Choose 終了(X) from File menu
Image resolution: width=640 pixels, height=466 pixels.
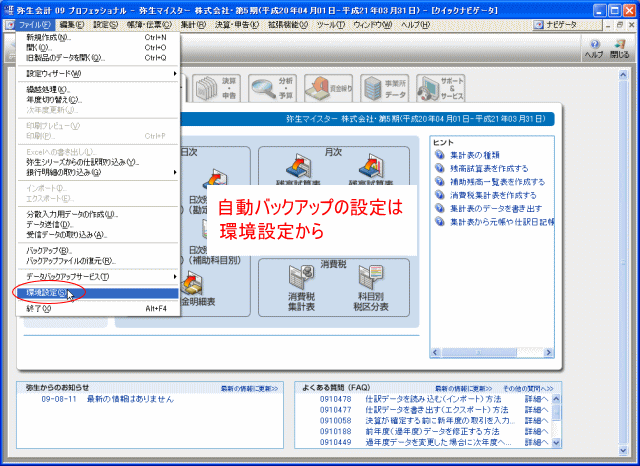click(x=98, y=309)
